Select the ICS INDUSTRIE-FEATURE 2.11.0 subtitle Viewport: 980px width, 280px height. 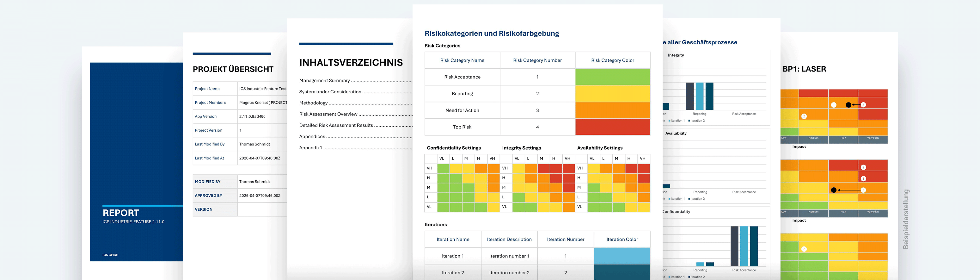(133, 222)
